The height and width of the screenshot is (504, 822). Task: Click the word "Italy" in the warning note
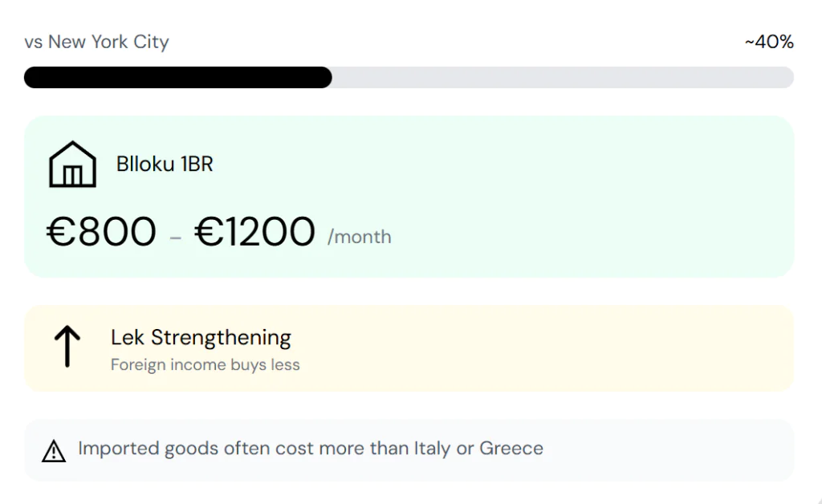tap(433, 448)
